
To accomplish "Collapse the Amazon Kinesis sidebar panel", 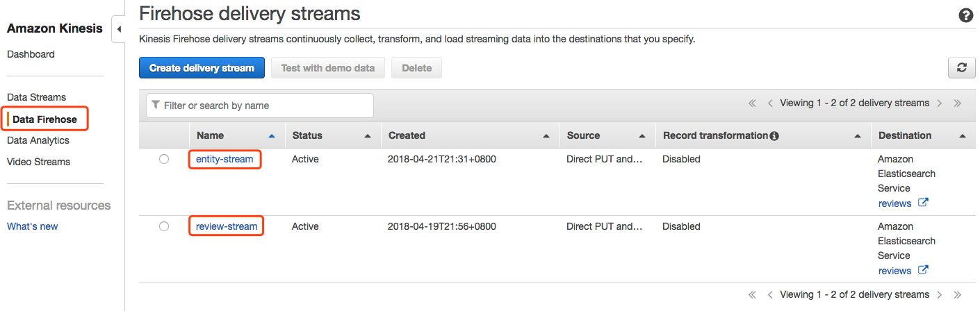I will click(118, 29).
